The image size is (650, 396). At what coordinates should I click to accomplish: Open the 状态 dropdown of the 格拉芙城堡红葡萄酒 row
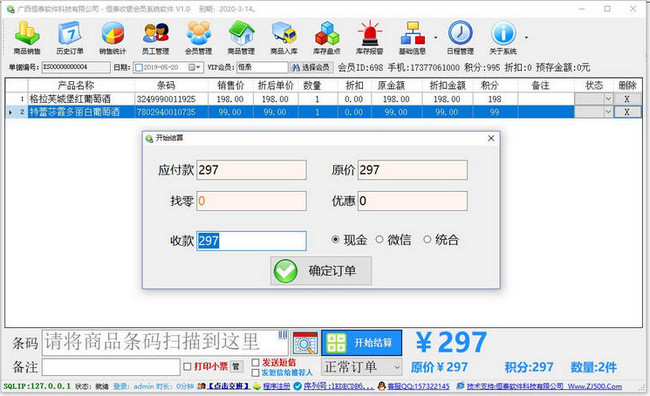608,99
